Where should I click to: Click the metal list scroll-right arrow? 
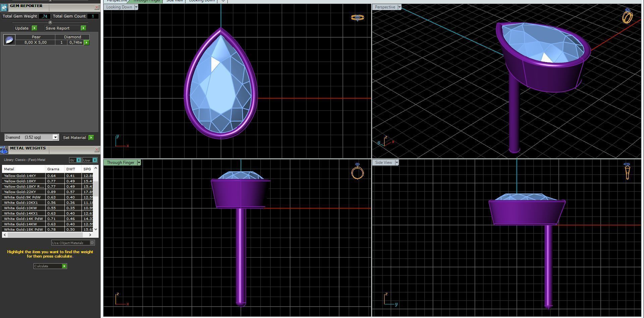click(90, 235)
